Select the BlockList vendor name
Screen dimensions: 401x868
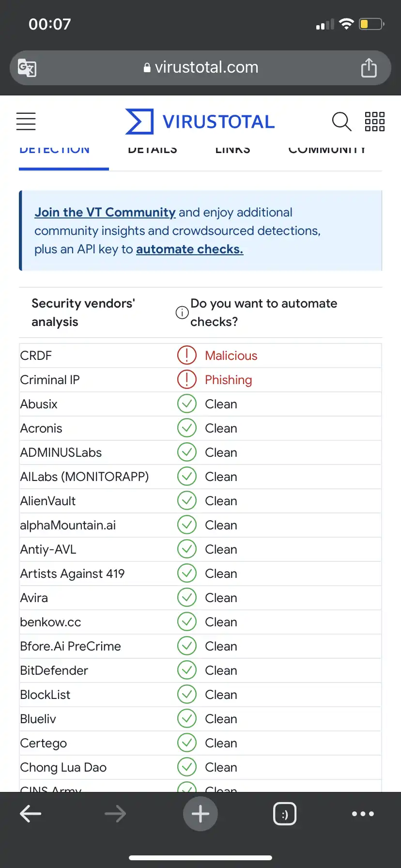(45, 695)
